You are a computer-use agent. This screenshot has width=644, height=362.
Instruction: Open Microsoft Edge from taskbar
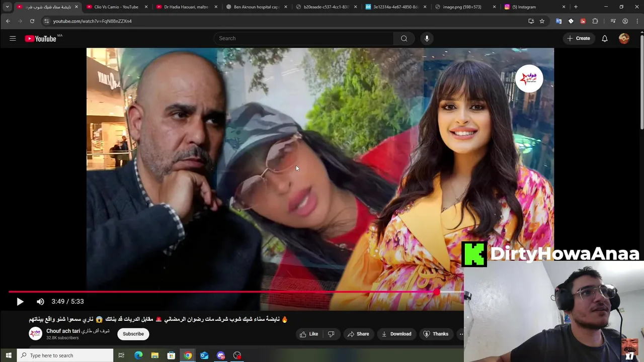coord(138,355)
